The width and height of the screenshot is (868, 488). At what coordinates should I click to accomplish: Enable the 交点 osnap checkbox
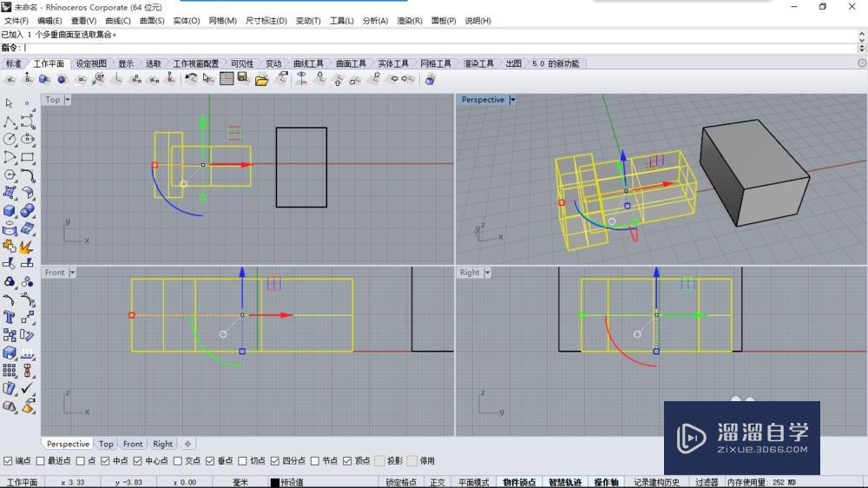pyautogui.click(x=178, y=461)
